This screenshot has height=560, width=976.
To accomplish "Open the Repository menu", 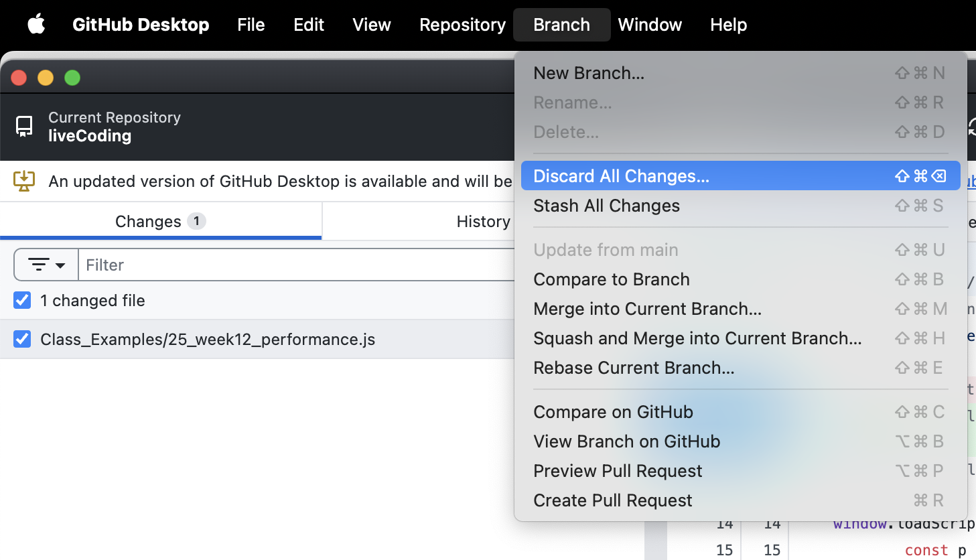I will [x=462, y=25].
